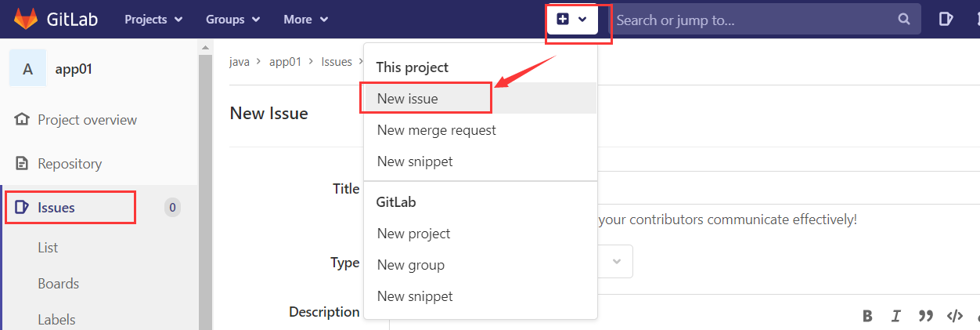Insert a quote with the quote icon
This screenshot has width=980, height=330.
[925, 316]
